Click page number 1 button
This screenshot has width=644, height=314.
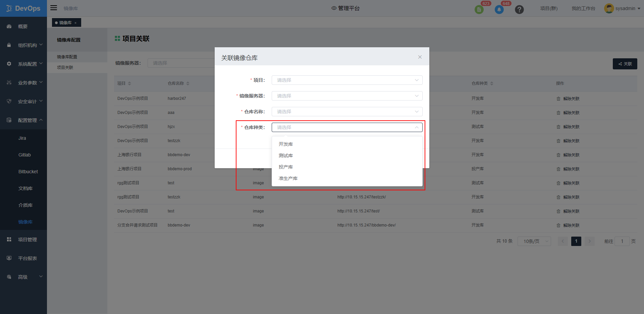click(x=576, y=241)
